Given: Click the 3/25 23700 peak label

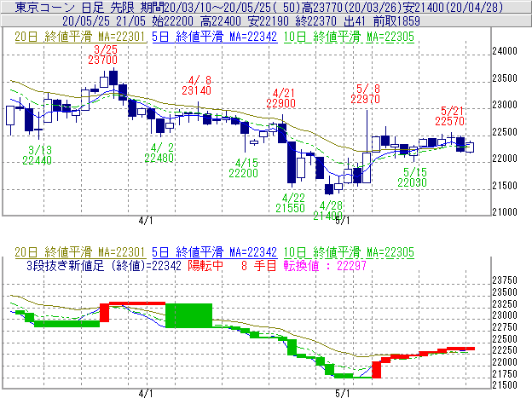Looking at the screenshot, I should [103, 55].
